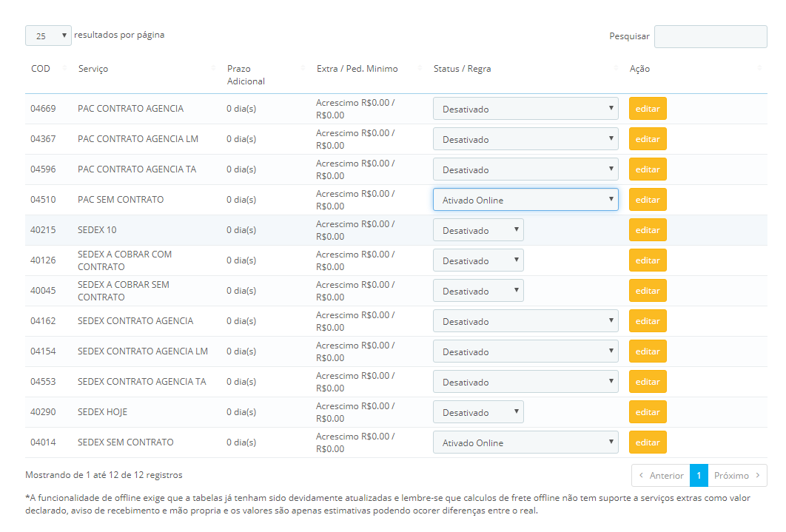Screen dimensions: 786x532
Task: Go to the Anterior page
Action: (x=661, y=475)
